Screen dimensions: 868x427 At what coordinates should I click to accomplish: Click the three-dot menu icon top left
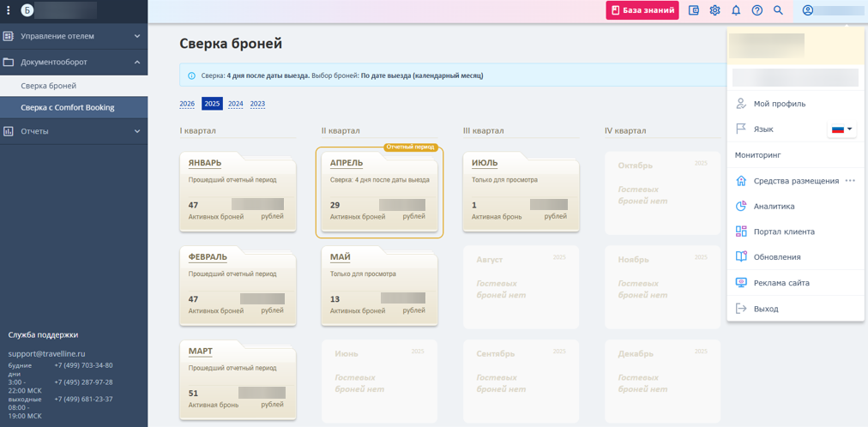[x=9, y=10]
